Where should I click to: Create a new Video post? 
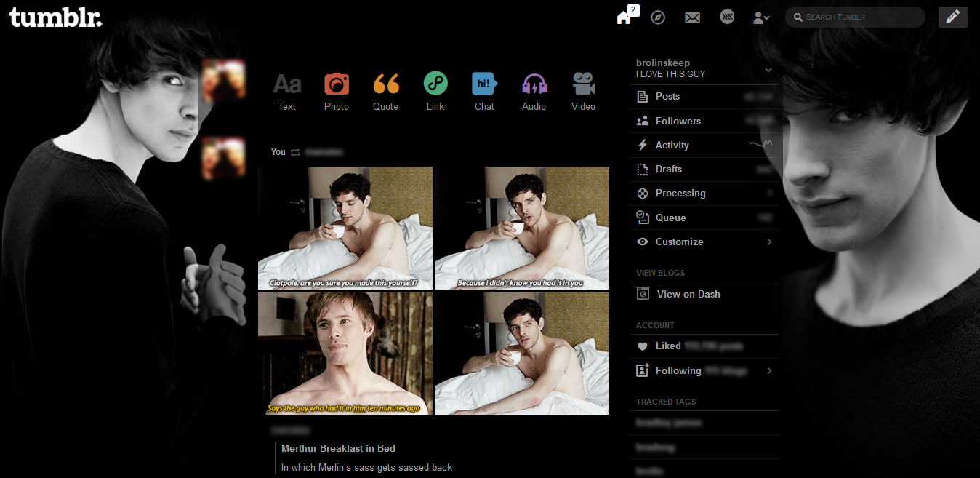click(583, 92)
